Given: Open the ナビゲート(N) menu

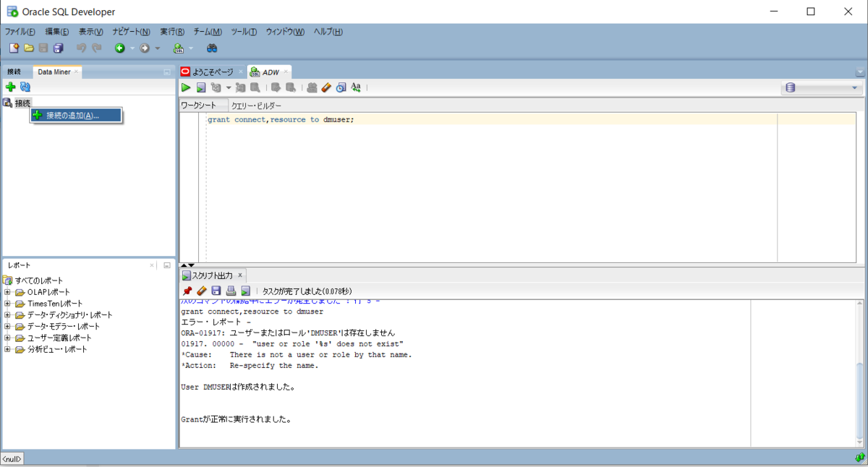Looking at the screenshot, I should 131,32.
